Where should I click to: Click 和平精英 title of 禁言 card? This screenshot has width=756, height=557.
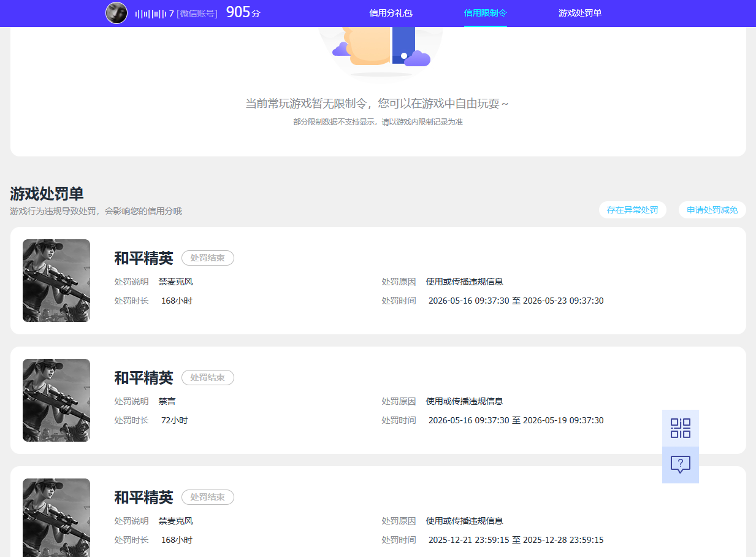(144, 378)
